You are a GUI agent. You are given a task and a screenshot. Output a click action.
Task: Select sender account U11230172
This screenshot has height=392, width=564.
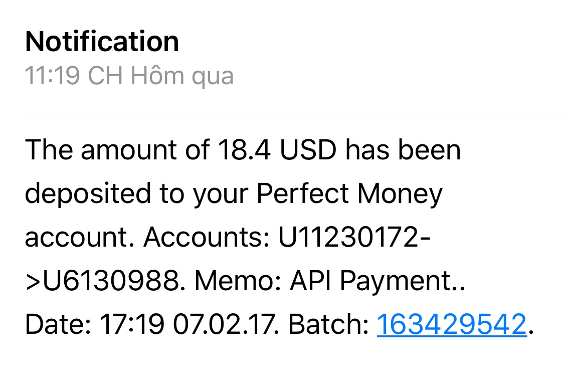click(x=350, y=238)
